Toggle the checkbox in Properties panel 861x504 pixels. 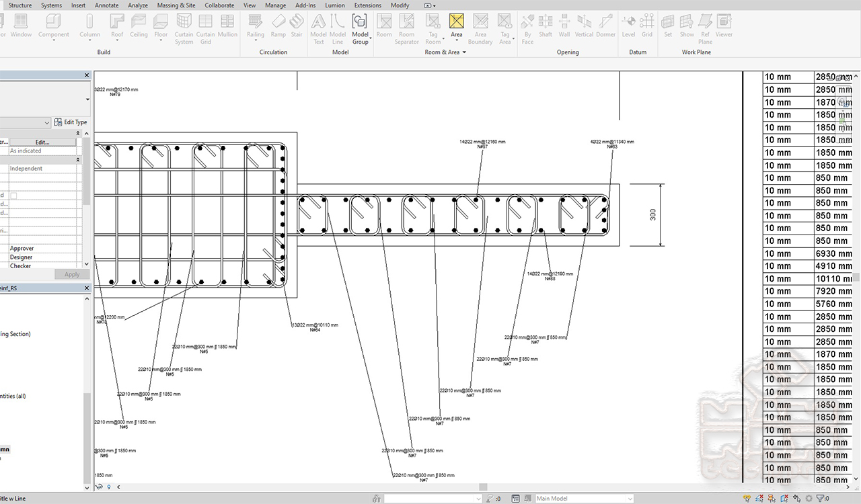pyautogui.click(x=13, y=195)
